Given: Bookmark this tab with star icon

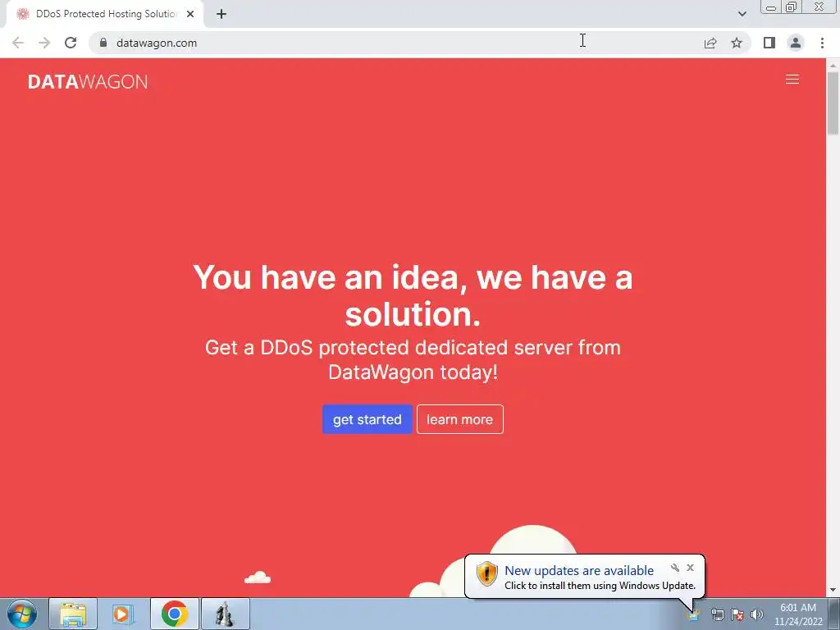Looking at the screenshot, I should 737,43.
